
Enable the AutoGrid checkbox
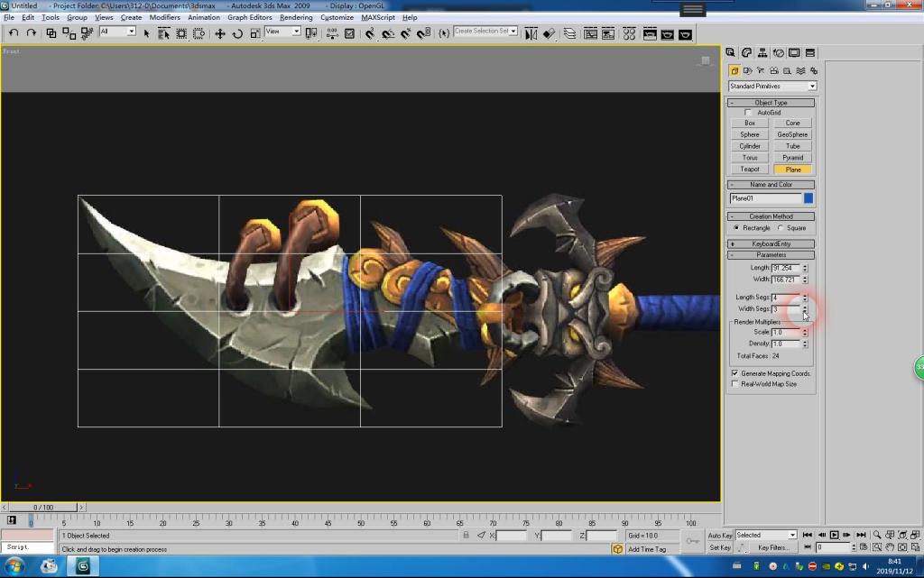[x=749, y=113]
